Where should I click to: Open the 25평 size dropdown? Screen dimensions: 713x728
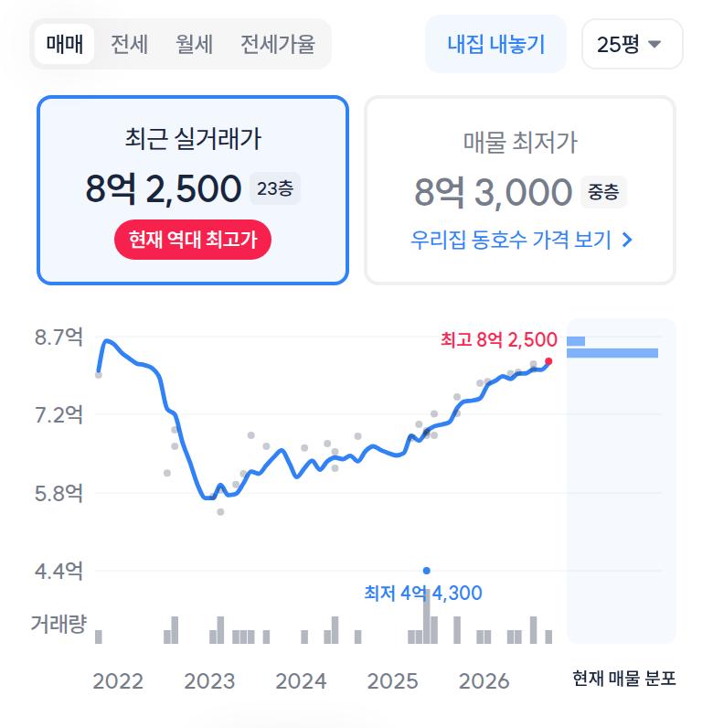tap(633, 44)
